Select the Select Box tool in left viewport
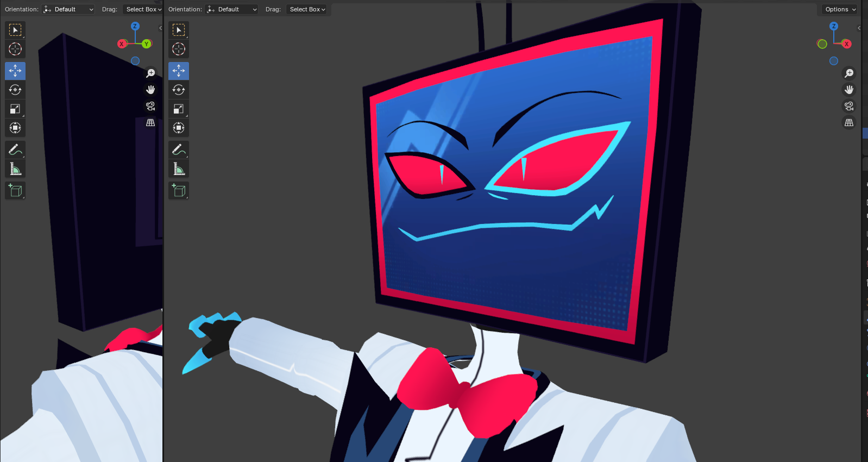The height and width of the screenshot is (462, 868). coord(15,30)
